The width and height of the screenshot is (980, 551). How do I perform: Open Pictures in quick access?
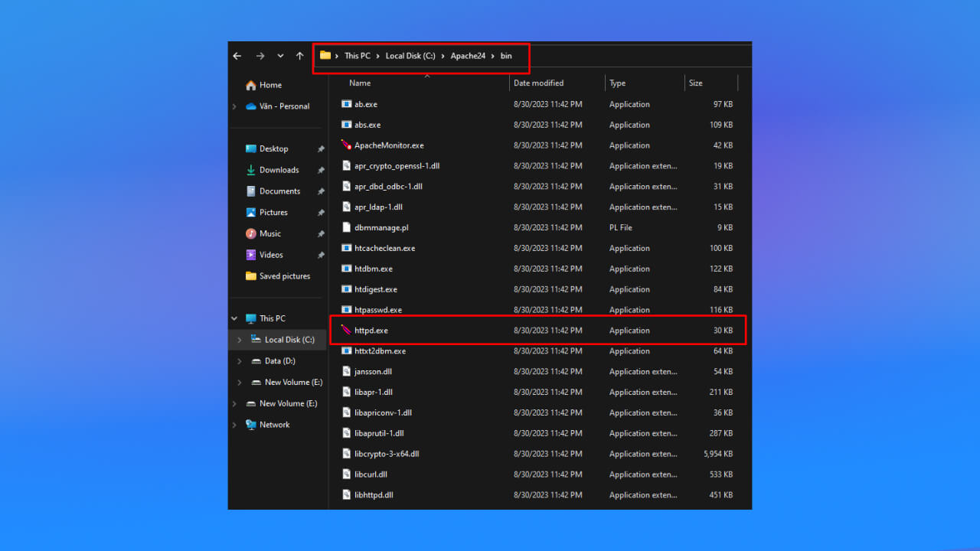tap(273, 213)
